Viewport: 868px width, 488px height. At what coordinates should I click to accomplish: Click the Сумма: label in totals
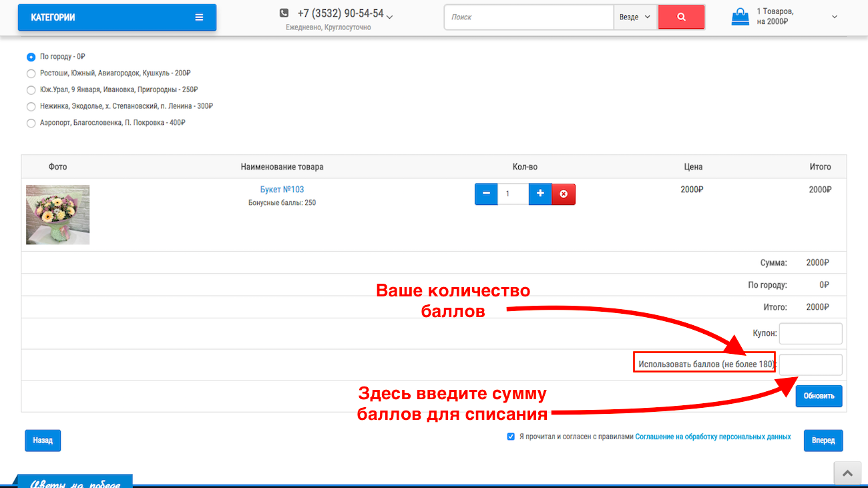(773, 263)
